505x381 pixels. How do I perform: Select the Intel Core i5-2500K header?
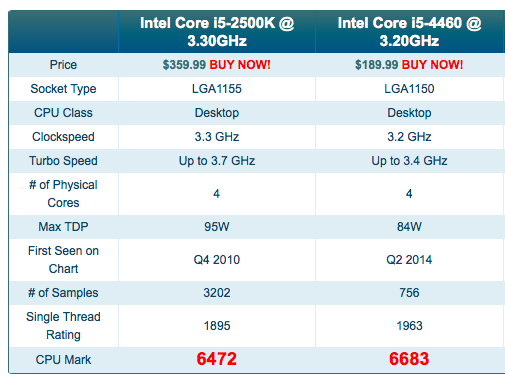(217, 32)
